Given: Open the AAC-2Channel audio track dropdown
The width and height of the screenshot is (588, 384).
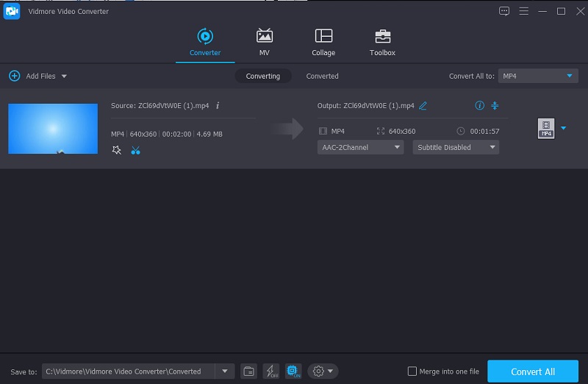Looking at the screenshot, I should pos(361,147).
